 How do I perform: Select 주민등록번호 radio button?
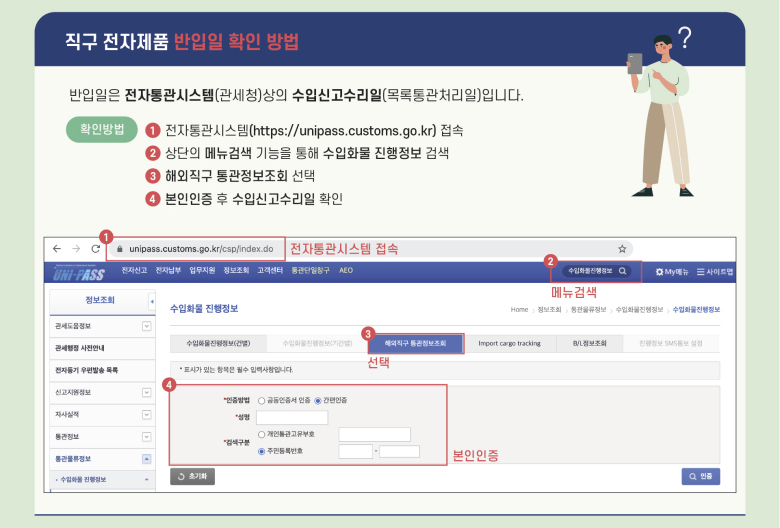(x=261, y=451)
